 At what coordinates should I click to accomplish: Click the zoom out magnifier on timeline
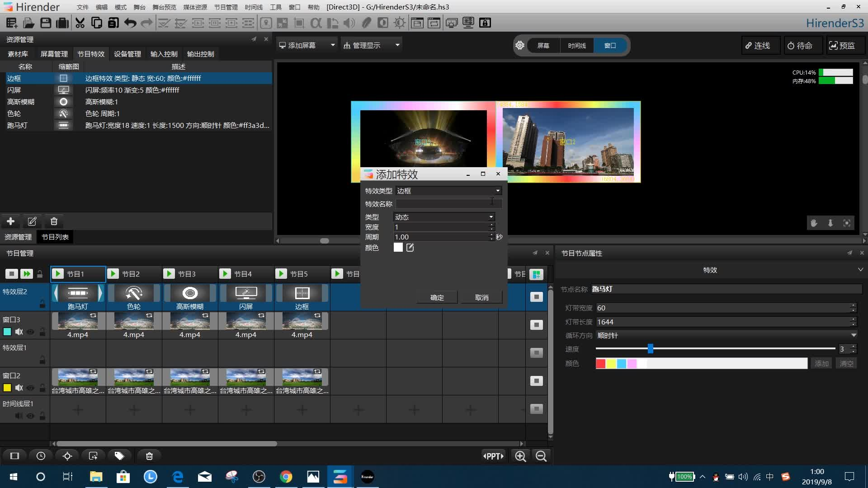click(541, 456)
